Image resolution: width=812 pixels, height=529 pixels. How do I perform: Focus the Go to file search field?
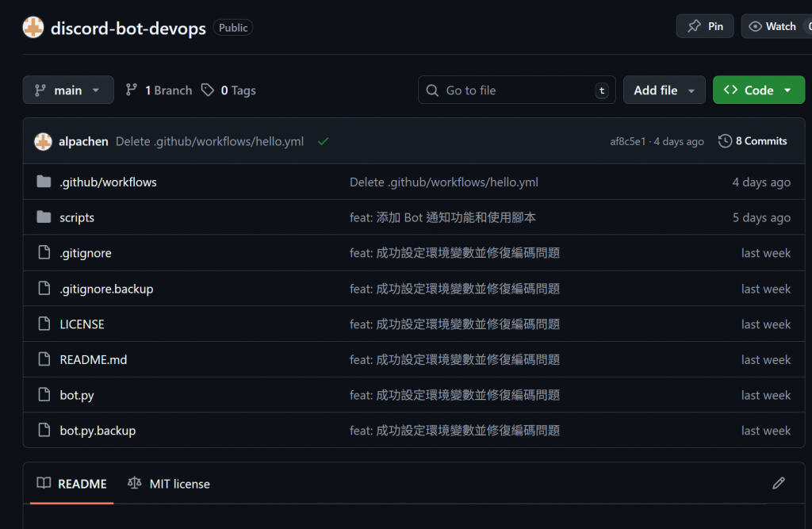click(516, 90)
